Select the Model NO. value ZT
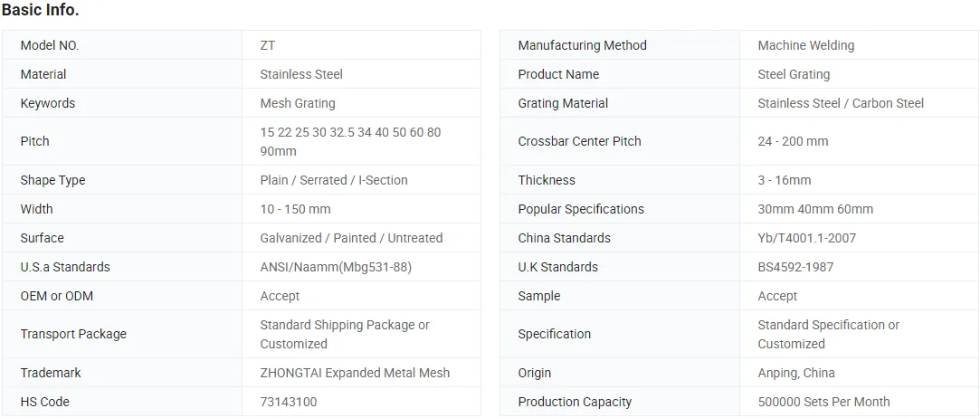Screen dimensions: 980x418 [268, 45]
